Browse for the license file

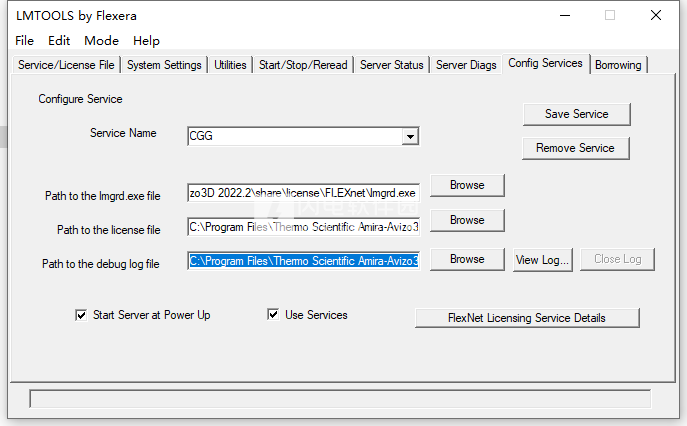tap(467, 220)
